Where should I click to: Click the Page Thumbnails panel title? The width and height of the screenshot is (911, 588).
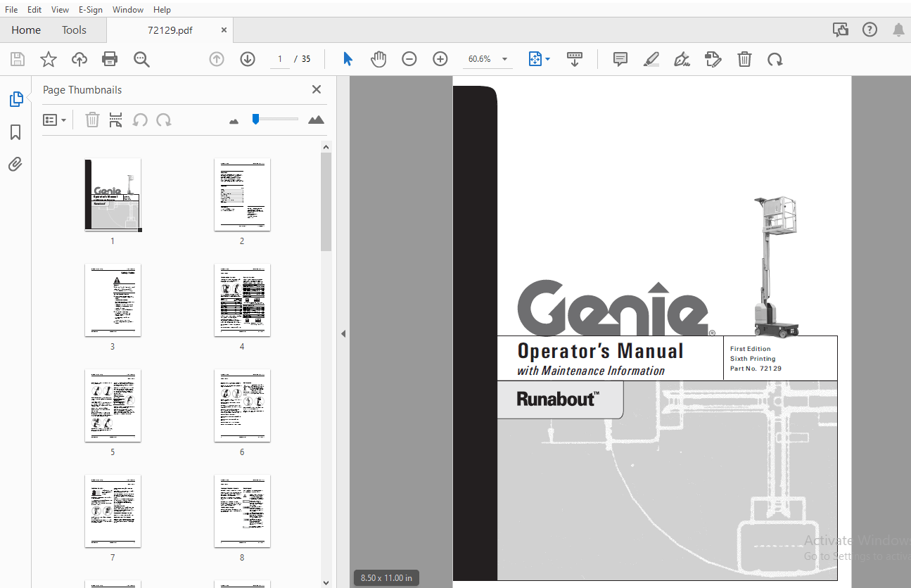82,90
